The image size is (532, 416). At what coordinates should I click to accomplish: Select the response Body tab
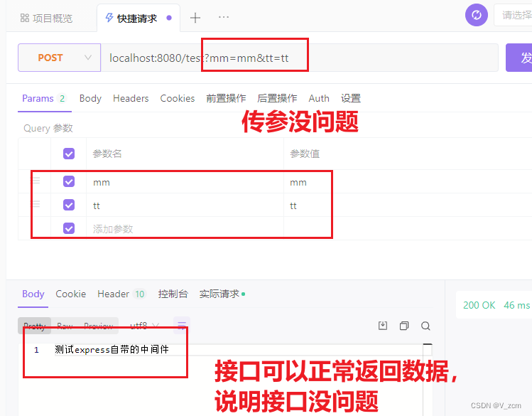[33, 294]
